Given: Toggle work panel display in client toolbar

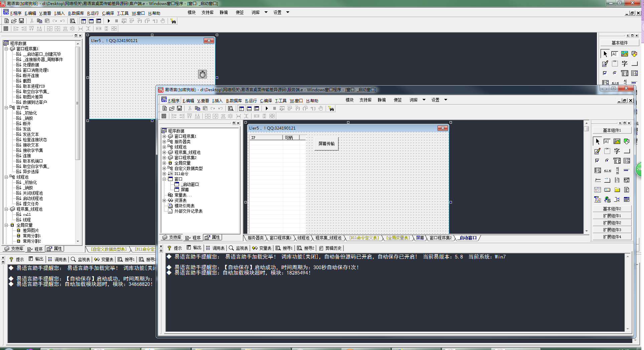Looking at the screenshot, I should click(84, 21).
